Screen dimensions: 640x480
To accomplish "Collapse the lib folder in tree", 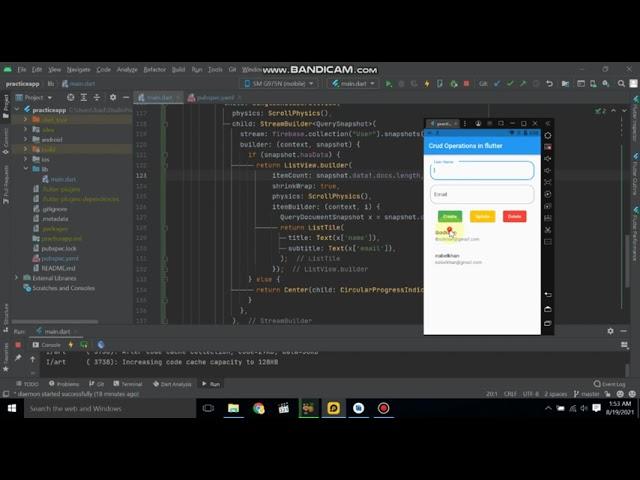I will (x=26, y=169).
